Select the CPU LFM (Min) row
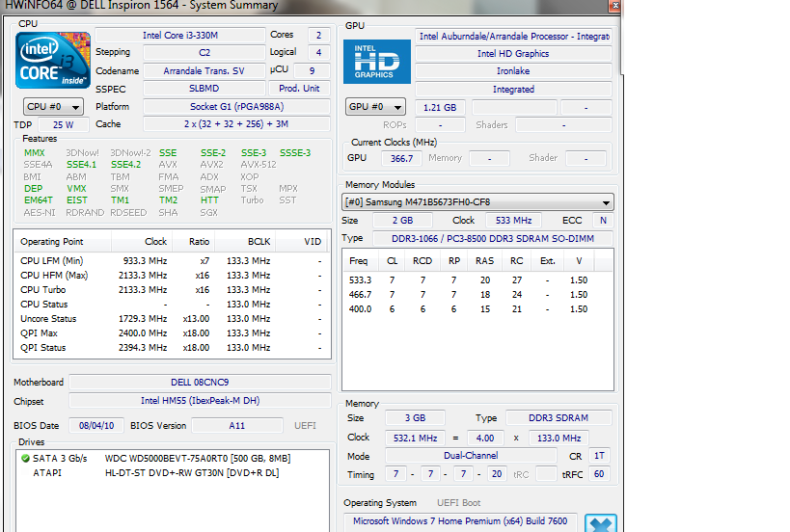 point(172,261)
